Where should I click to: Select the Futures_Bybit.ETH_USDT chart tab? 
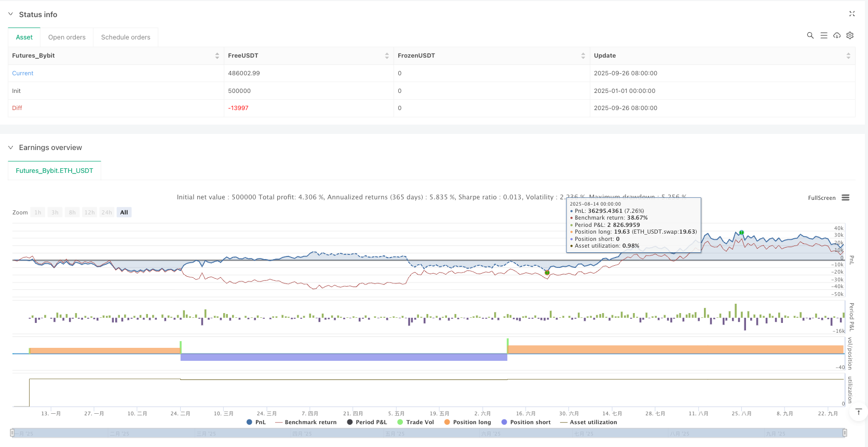(x=55, y=171)
